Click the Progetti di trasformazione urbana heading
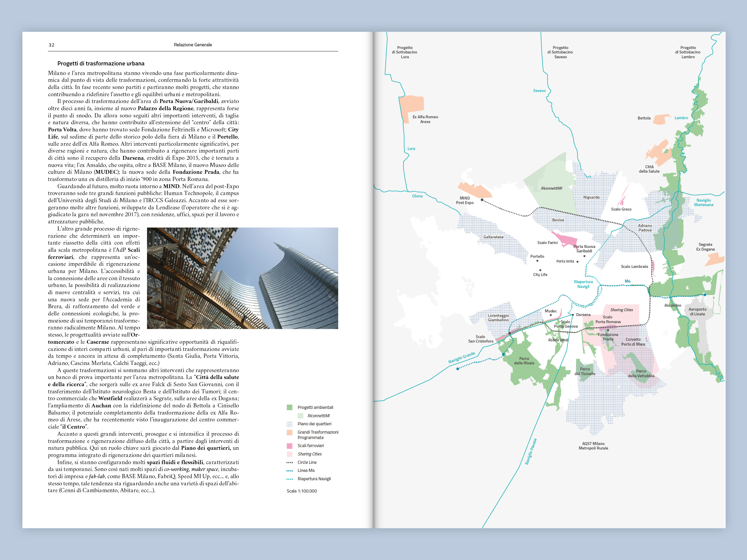This screenshot has width=747, height=560. tap(101, 63)
